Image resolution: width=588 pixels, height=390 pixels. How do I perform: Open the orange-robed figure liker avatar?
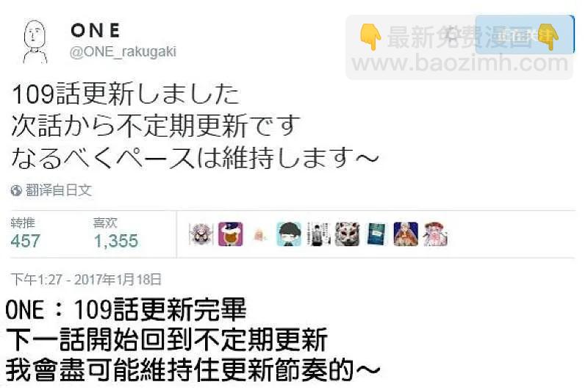[x=406, y=234]
